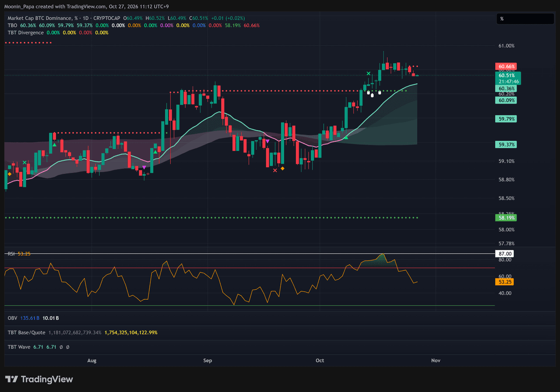This screenshot has height=392, width=560.
Task: Click Sep on the time axis
Action: (208, 360)
